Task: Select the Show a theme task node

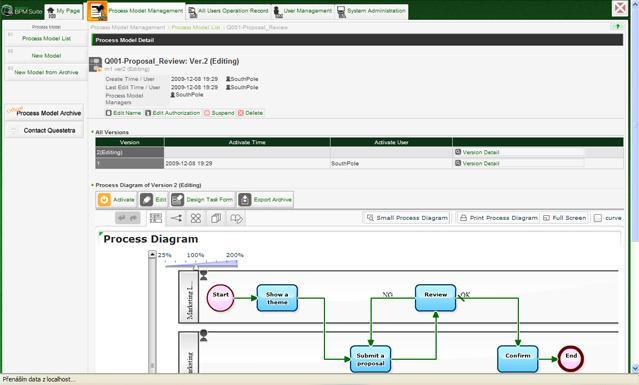Action: coord(277,298)
